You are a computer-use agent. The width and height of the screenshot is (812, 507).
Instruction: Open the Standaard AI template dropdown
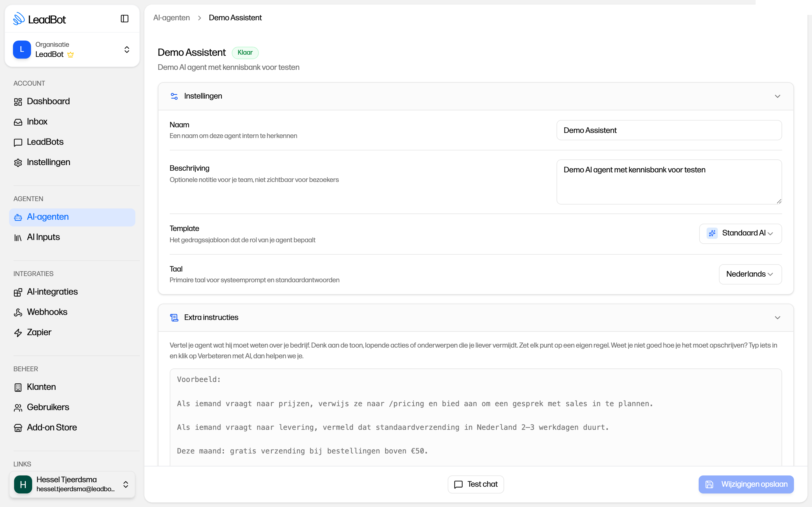(x=740, y=234)
